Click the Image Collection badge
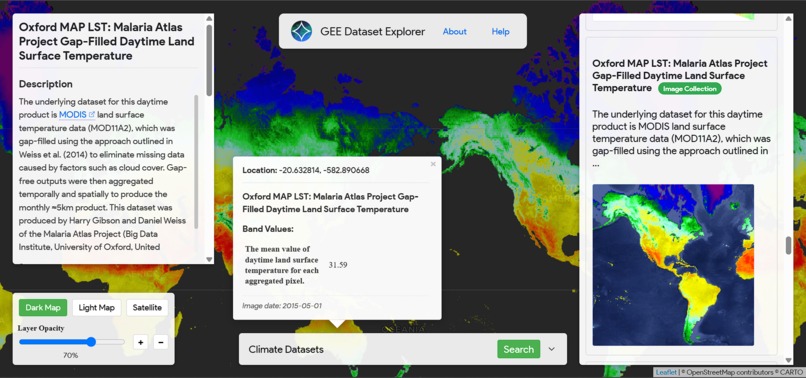 tap(689, 88)
